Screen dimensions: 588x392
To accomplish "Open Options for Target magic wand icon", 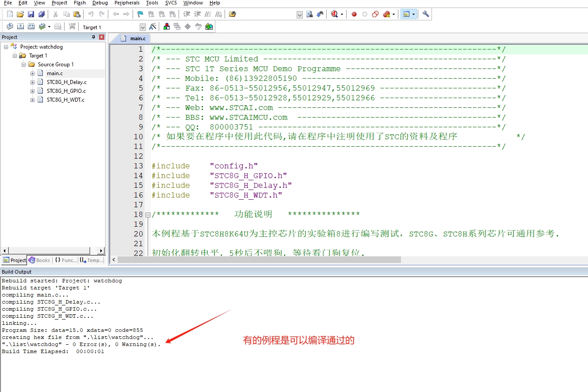I will [153, 27].
